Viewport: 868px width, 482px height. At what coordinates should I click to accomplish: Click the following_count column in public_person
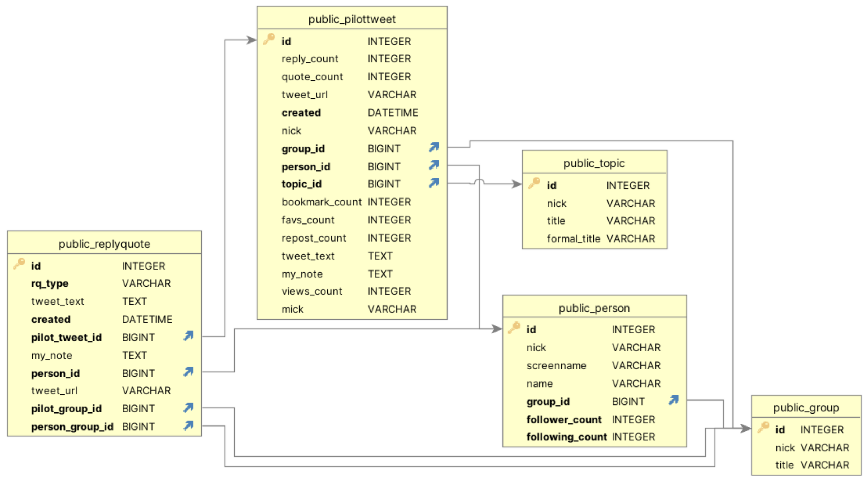[566, 437]
